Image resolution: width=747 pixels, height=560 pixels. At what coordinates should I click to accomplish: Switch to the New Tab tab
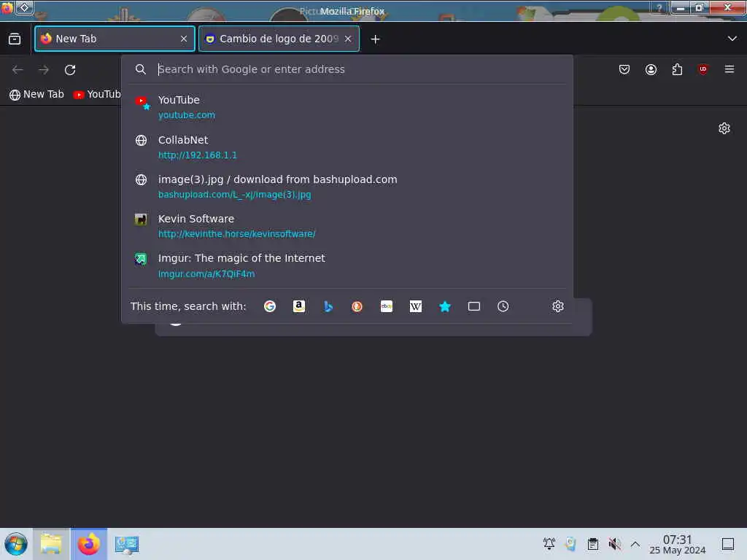[115, 39]
